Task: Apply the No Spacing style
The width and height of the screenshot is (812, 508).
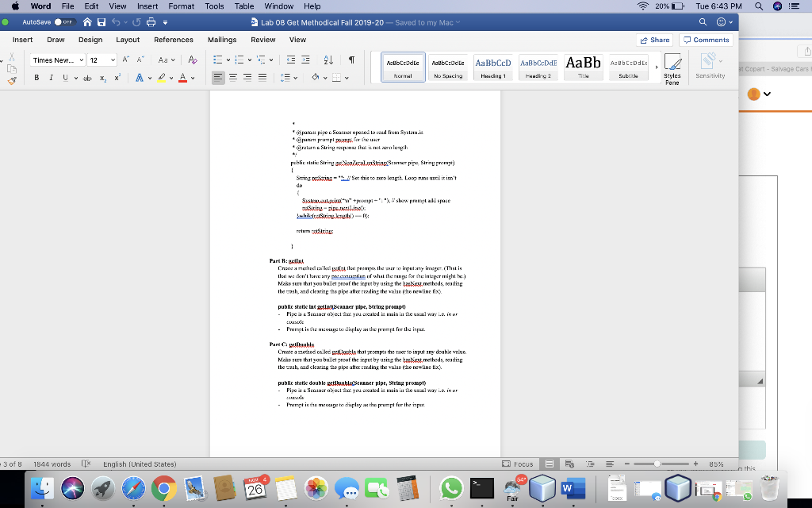Action: click(448, 67)
